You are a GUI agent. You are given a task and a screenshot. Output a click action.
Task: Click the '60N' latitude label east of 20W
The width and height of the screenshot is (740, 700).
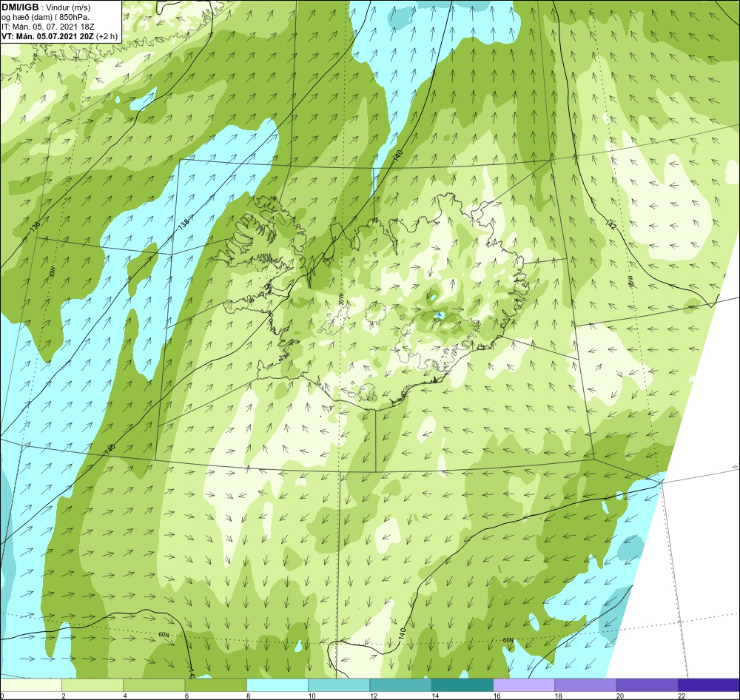click(508, 640)
